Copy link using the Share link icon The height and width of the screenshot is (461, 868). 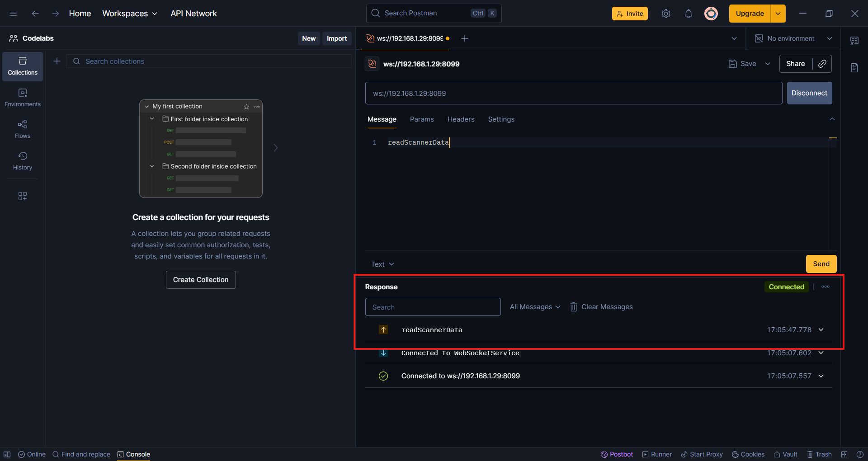[822, 64]
